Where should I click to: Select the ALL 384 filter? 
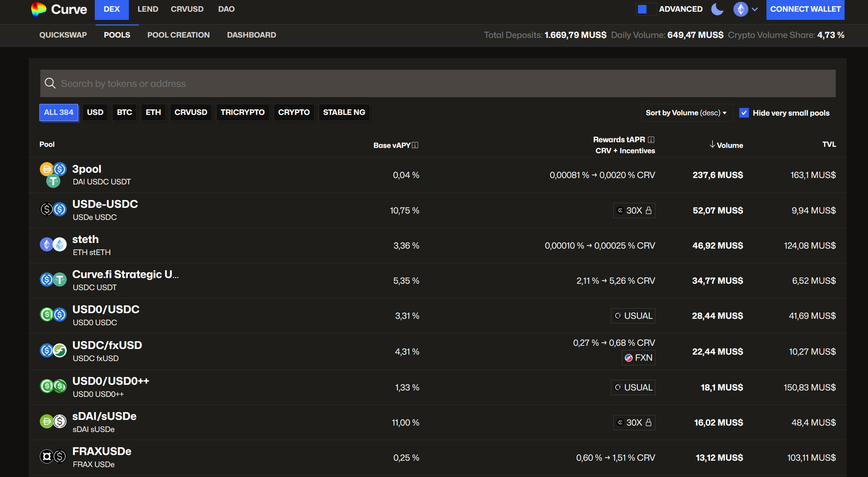pos(59,112)
